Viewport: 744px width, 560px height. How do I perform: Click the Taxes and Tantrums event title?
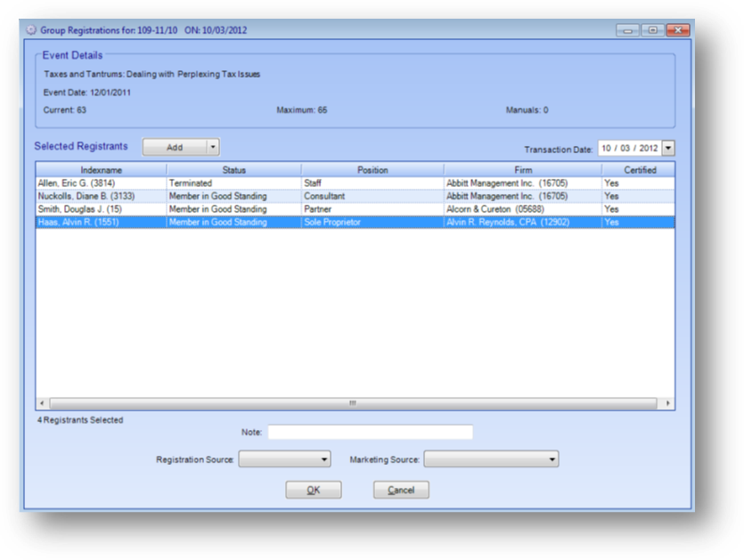coord(151,75)
